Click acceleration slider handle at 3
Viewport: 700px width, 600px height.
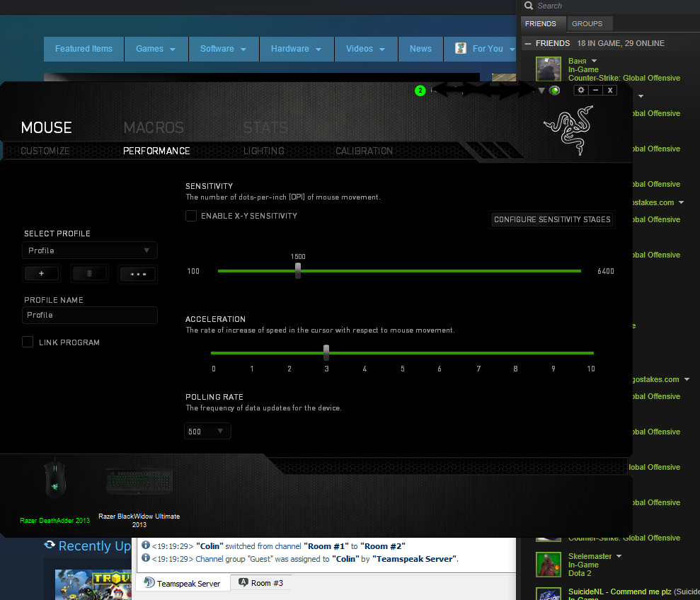[326, 352]
